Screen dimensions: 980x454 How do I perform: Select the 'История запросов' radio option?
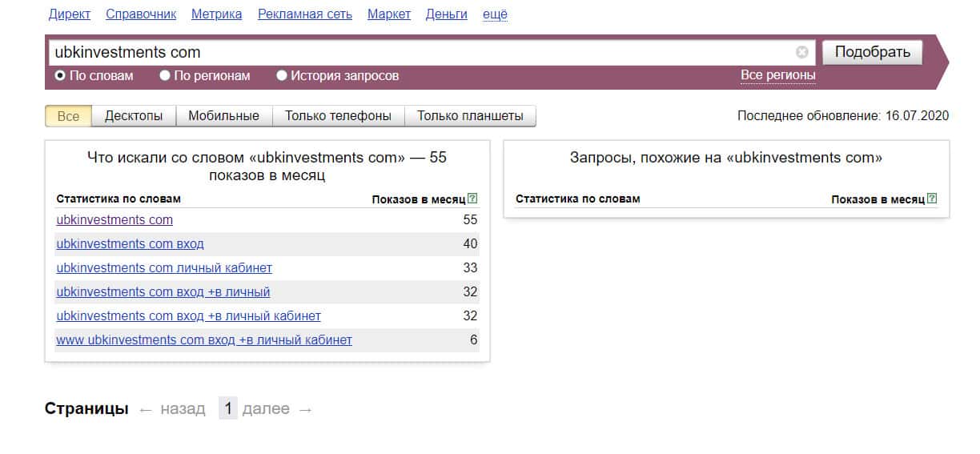coord(282,76)
